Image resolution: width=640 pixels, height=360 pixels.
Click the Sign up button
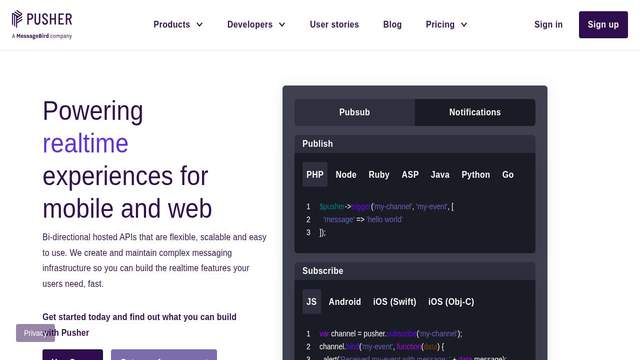[x=603, y=24]
